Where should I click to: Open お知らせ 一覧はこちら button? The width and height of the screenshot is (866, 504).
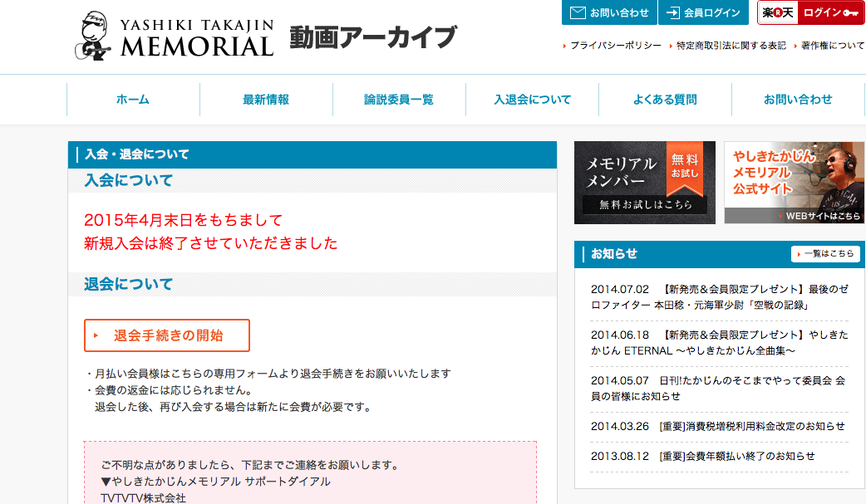[x=825, y=254]
